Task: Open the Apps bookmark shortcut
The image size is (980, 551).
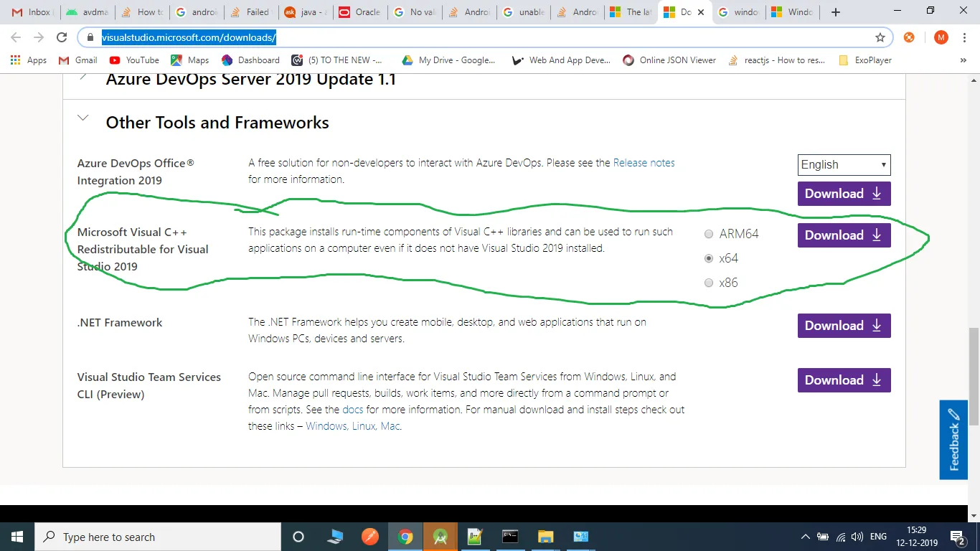Action: [29, 60]
